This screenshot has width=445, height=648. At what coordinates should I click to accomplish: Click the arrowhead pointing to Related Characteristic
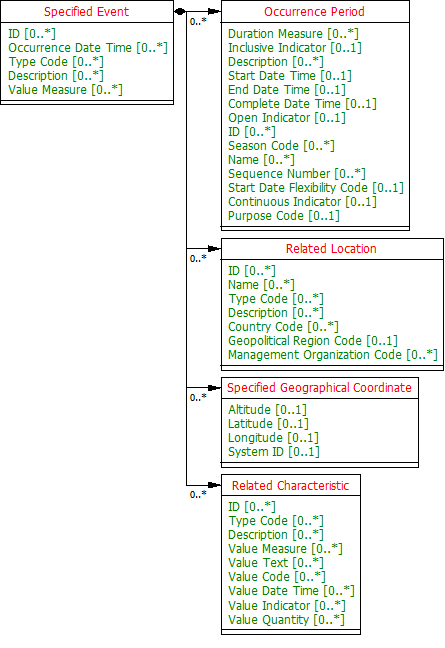point(214,485)
